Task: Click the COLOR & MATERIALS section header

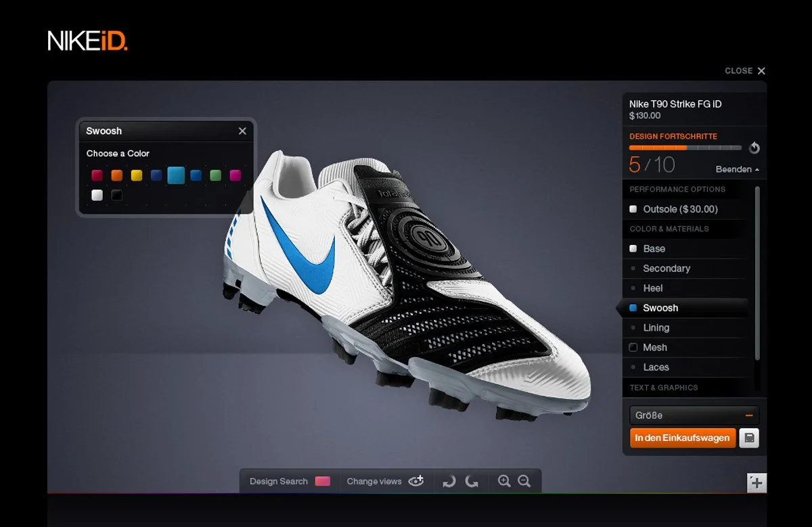Action: click(669, 229)
